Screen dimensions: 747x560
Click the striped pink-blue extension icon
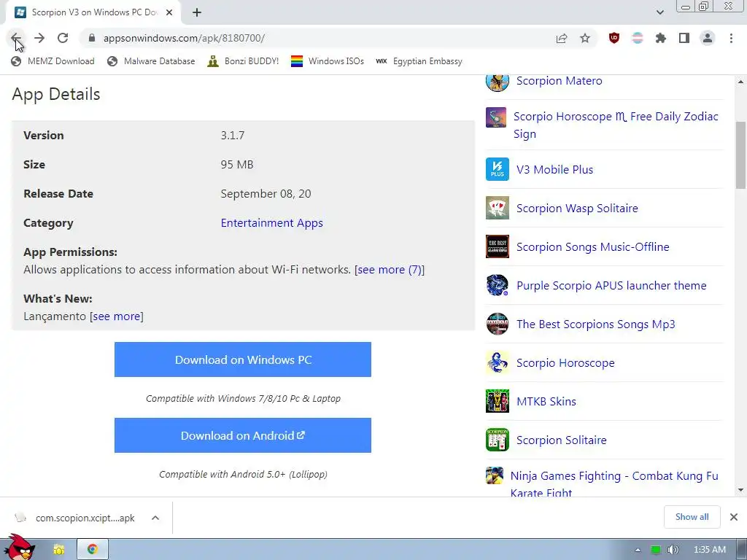pos(638,38)
